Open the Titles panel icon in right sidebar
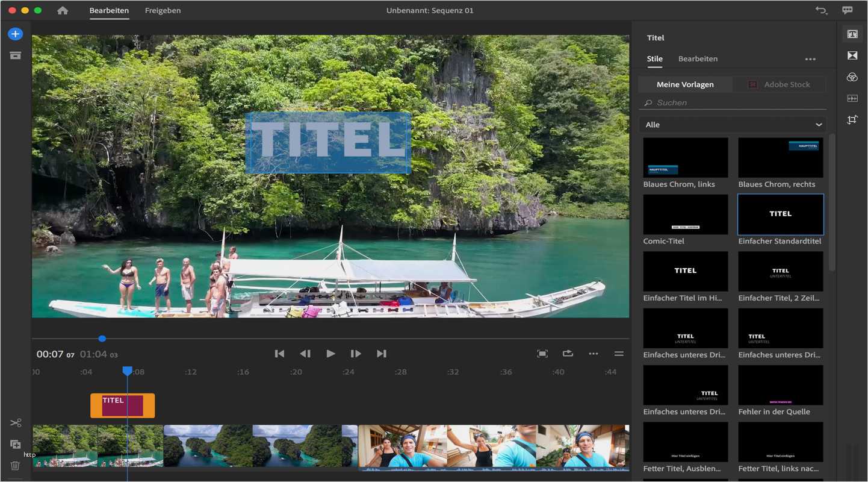Image resolution: width=868 pixels, height=482 pixels. coord(852,34)
